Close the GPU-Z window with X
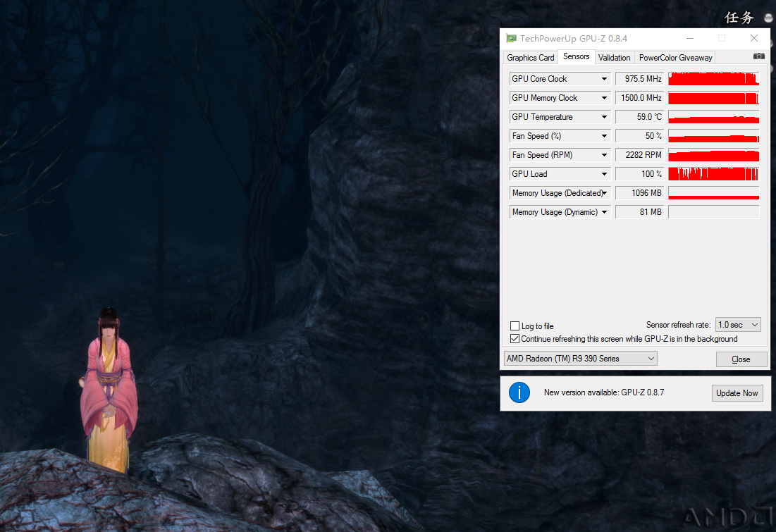This screenshot has width=776, height=532. (x=753, y=38)
